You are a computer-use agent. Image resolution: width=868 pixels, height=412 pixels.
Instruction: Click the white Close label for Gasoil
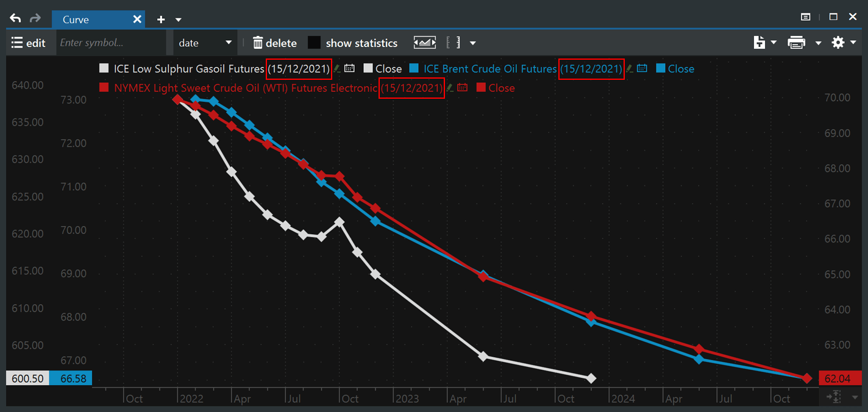coord(389,69)
